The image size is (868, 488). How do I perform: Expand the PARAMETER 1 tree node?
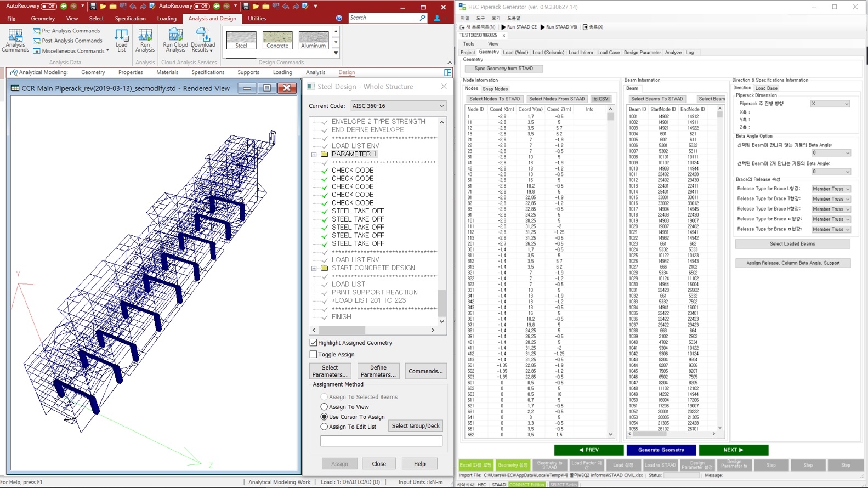[314, 155]
